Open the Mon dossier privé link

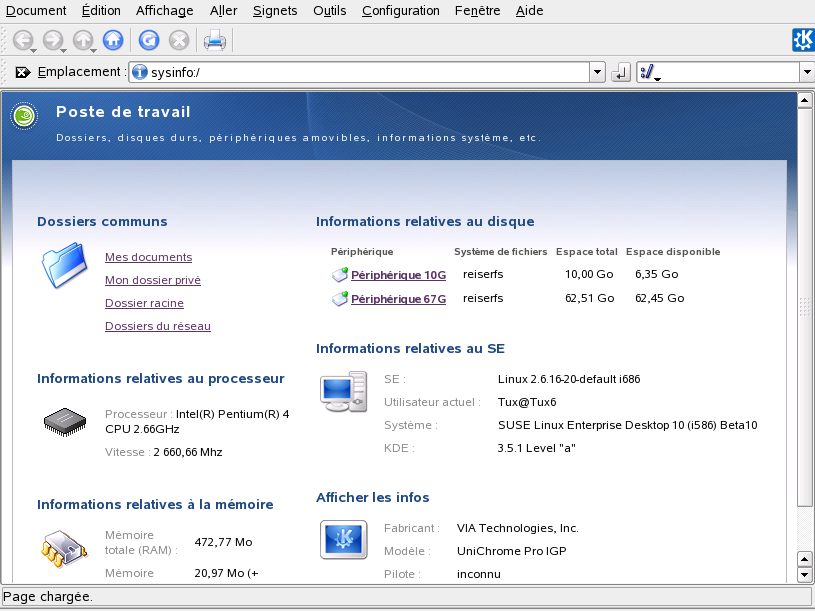(x=153, y=280)
